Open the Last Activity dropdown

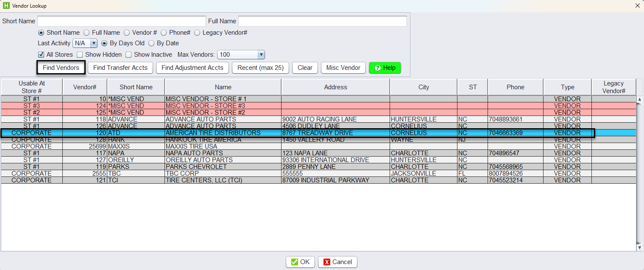pos(85,43)
